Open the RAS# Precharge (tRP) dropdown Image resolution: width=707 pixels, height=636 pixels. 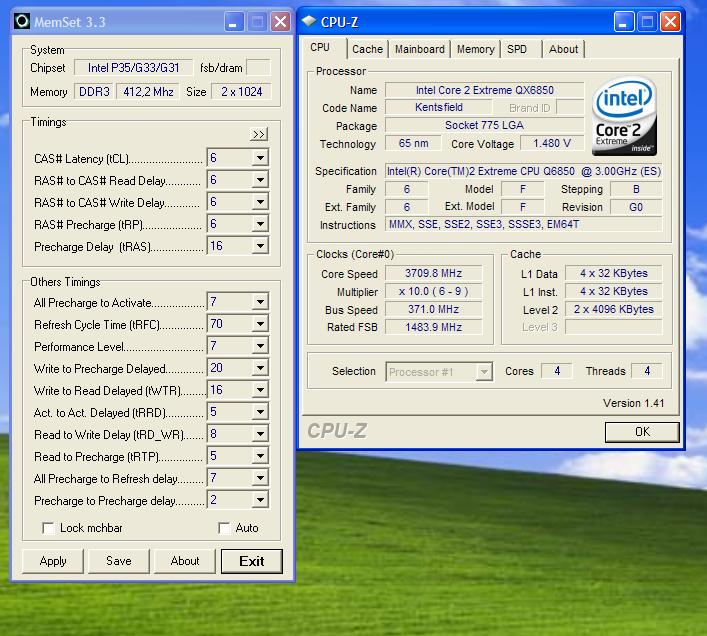point(260,224)
